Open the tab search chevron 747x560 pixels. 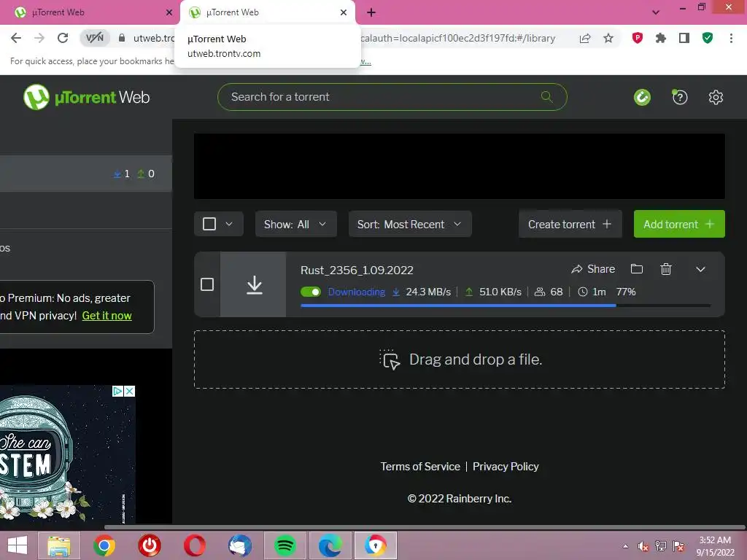point(656,12)
